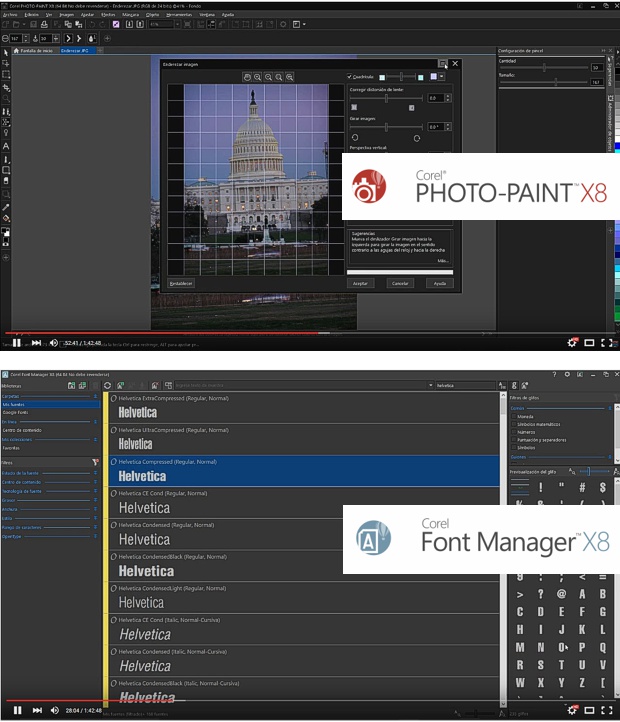Click rotate clockwise icon under Girar imagen
Screen dimensions: 620x722
pyautogui.click(x=416, y=138)
